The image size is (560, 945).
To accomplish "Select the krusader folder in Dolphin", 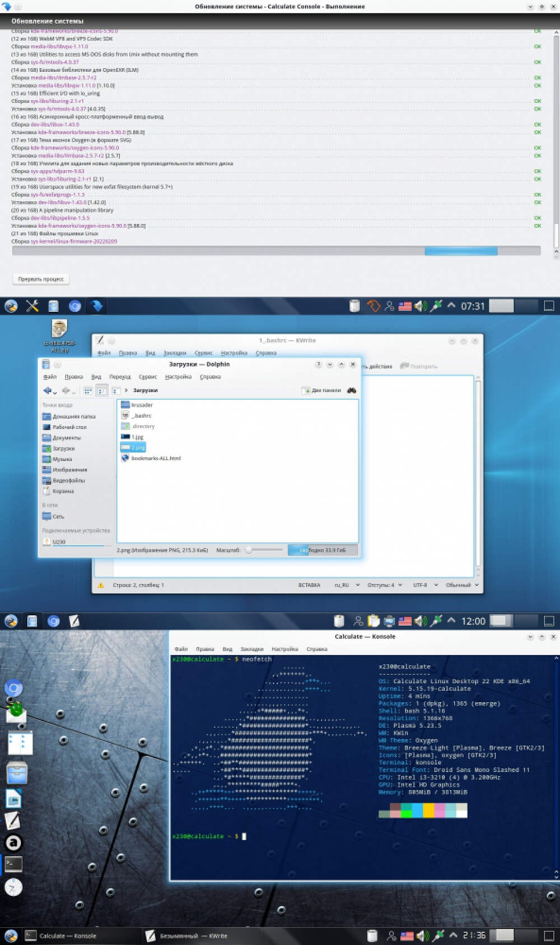I will (x=141, y=405).
